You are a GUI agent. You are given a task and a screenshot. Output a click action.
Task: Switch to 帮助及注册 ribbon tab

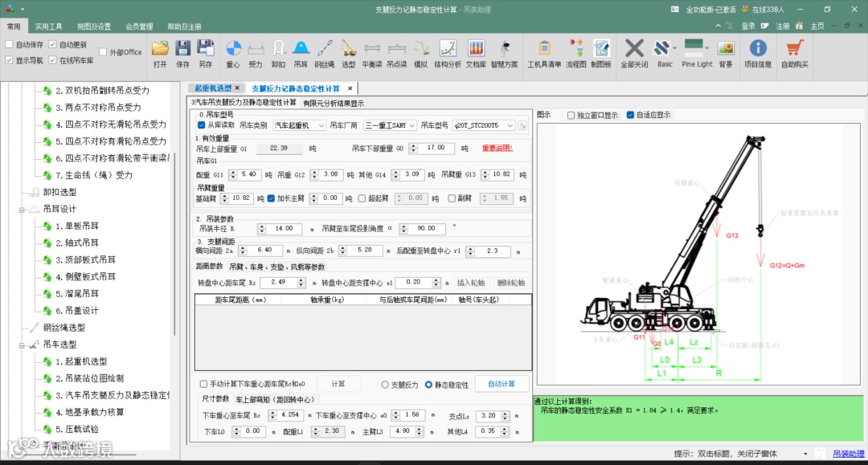pos(184,27)
